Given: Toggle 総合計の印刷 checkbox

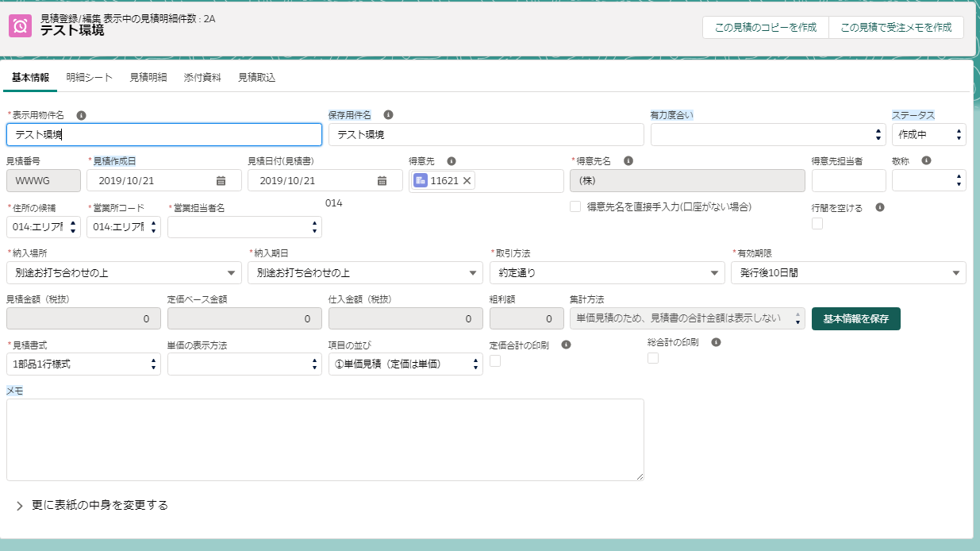Looking at the screenshot, I should click(653, 358).
